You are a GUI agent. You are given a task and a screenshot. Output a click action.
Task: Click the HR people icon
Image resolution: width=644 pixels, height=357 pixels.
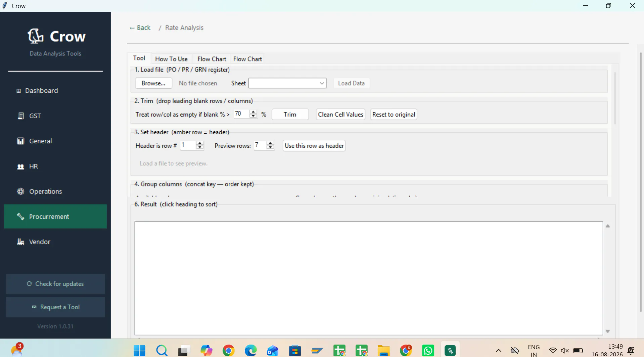coord(21,167)
